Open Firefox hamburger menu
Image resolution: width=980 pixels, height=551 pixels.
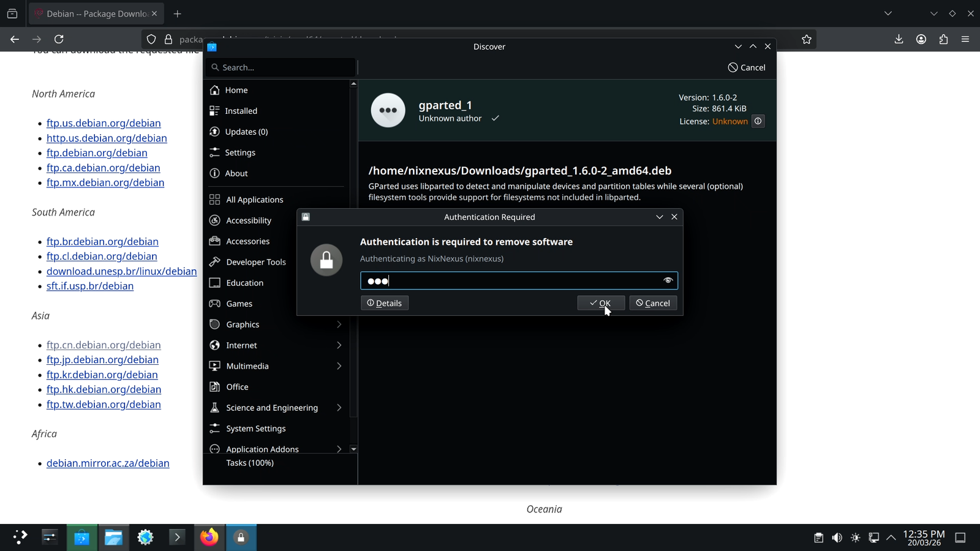(x=965, y=39)
